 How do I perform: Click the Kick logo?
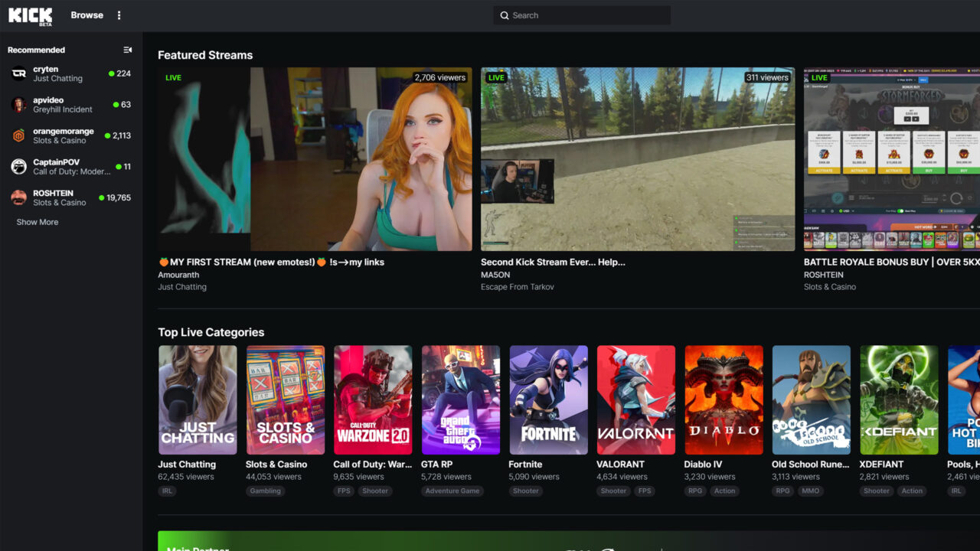(29, 15)
